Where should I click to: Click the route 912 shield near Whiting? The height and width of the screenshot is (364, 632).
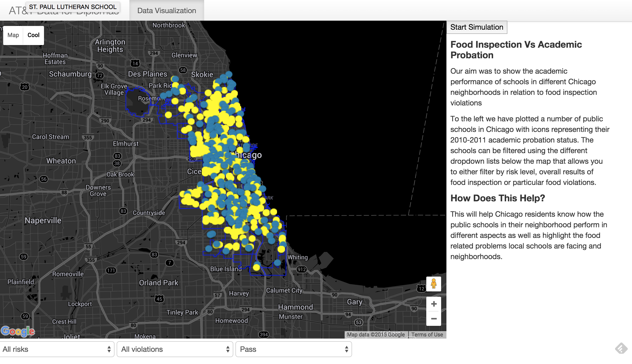301,269
